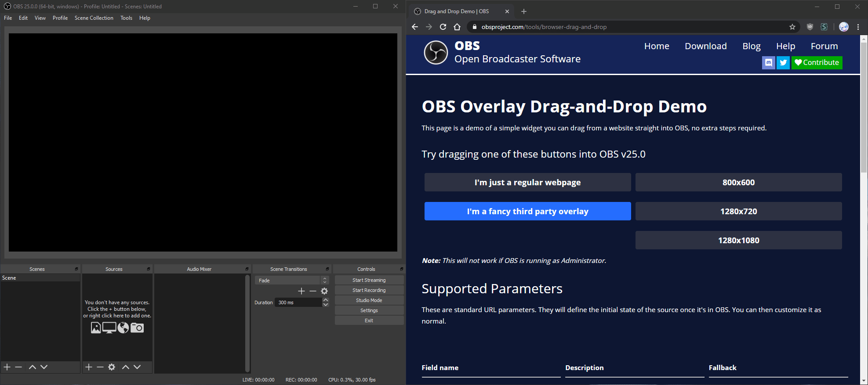Image resolution: width=868 pixels, height=385 pixels.
Task: Go to the Home link on OBS site
Action: coord(657,46)
